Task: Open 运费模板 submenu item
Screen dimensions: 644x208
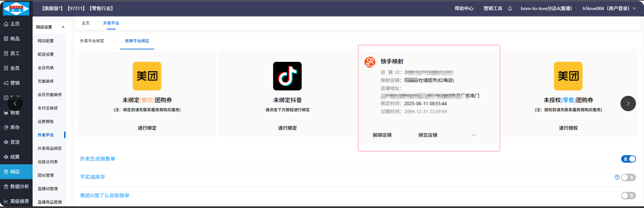Action: point(46,122)
